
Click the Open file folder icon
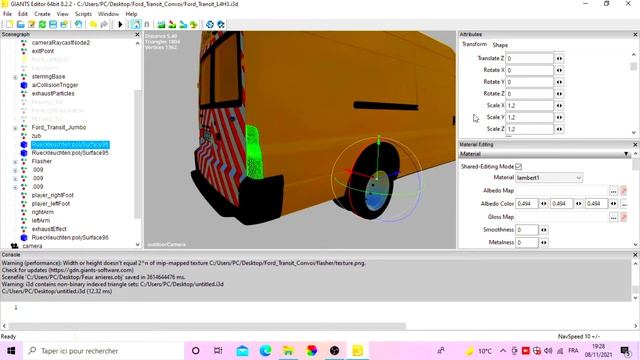[x=20, y=24]
